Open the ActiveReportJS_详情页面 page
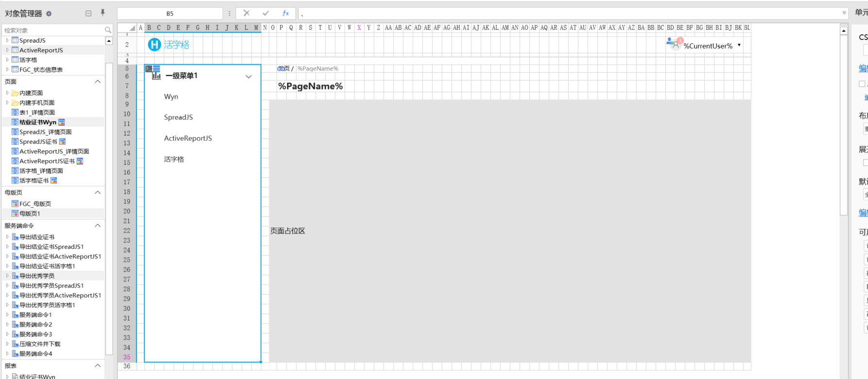Viewport: 868px width, 379px height. point(54,151)
